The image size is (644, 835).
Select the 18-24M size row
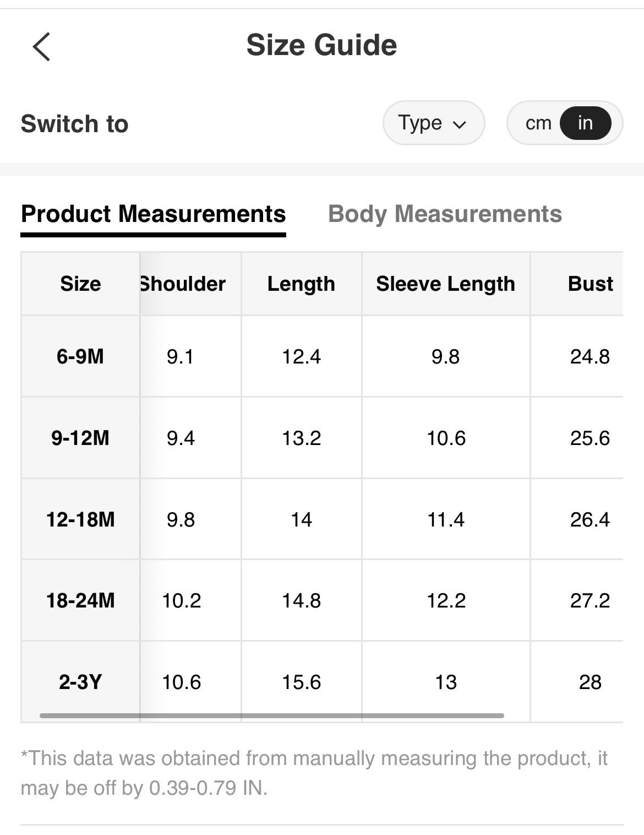point(80,600)
